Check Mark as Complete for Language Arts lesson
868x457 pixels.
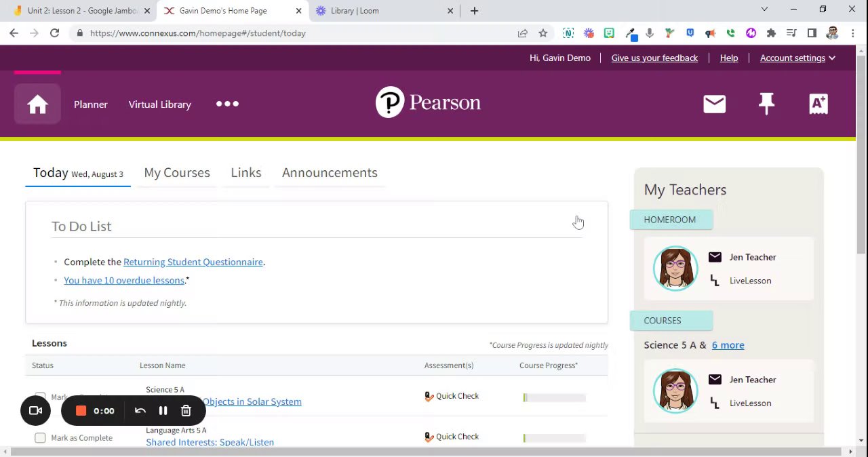(40, 438)
